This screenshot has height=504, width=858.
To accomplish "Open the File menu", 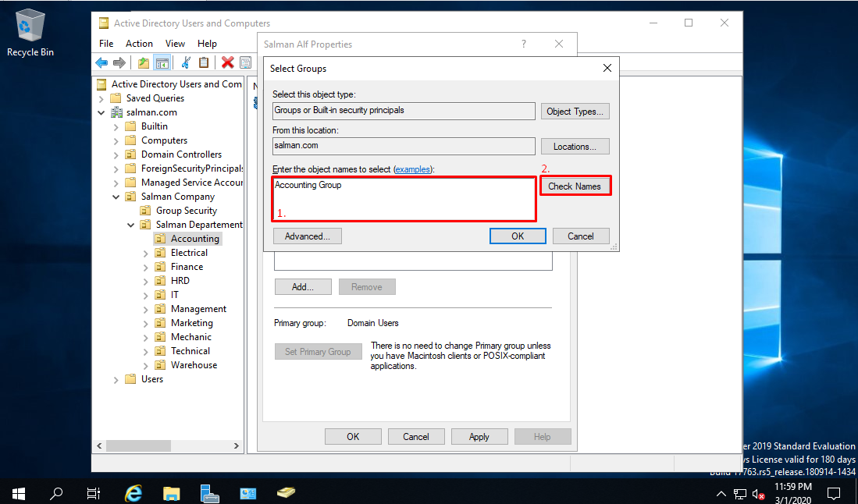I will (106, 43).
